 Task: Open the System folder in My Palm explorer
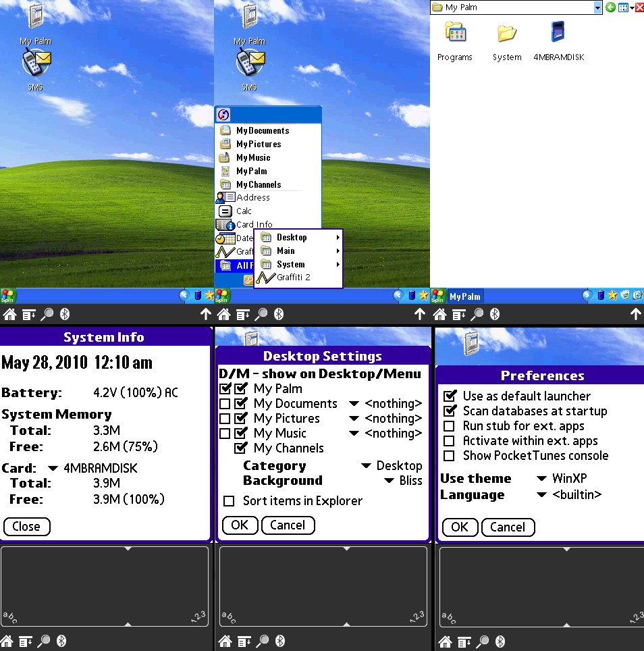pyautogui.click(x=507, y=41)
